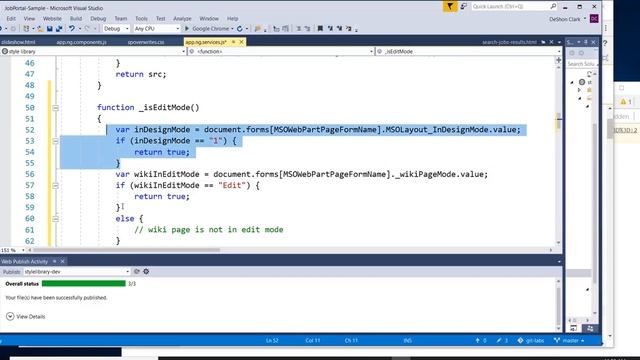
Task: Click the Refresh browser icon
Action: click(x=240, y=29)
